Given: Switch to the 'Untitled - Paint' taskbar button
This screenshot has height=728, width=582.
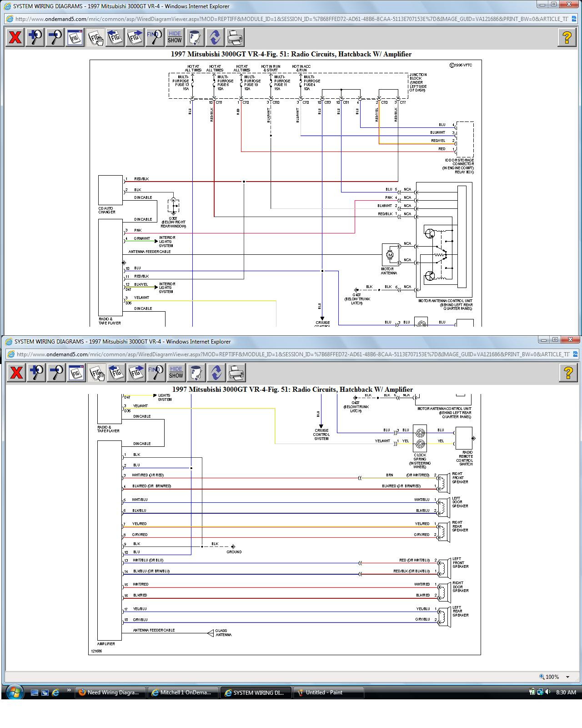Looking at the screenshot, I should click(329, 693).
